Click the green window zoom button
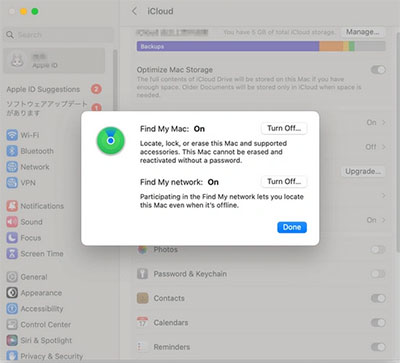This screenshot has height=363, width=400. [x=35, y=11]
